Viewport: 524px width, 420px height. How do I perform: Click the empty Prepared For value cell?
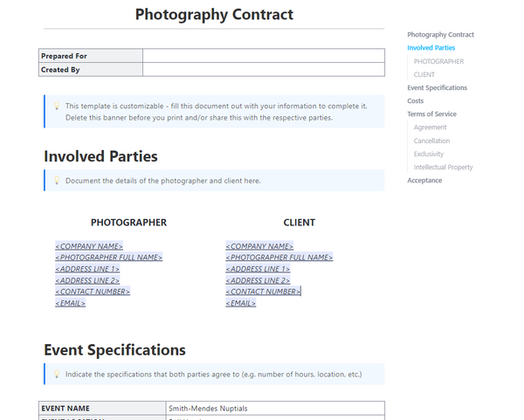(263, 56)
